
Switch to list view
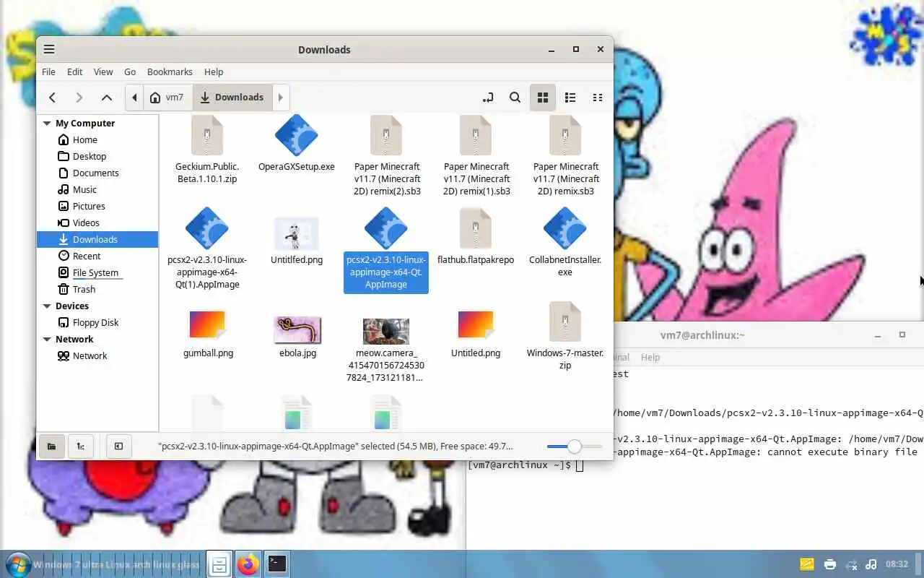tap(570, 98)
